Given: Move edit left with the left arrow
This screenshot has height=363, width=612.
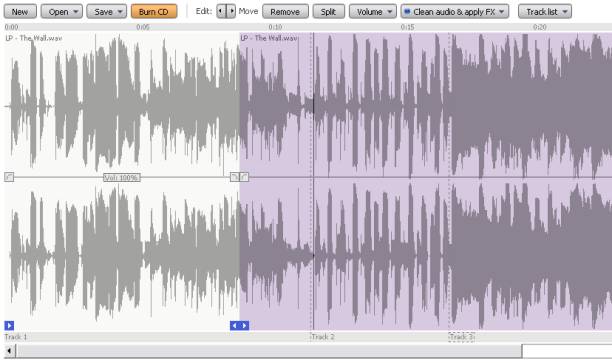Looking at the screenshot, I should click(221, 11).
